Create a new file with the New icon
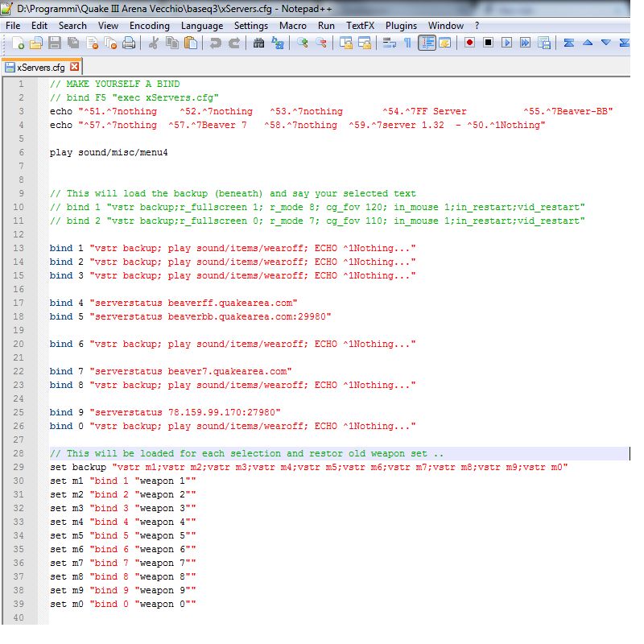The image size is (644, 644). coord(17,43)
